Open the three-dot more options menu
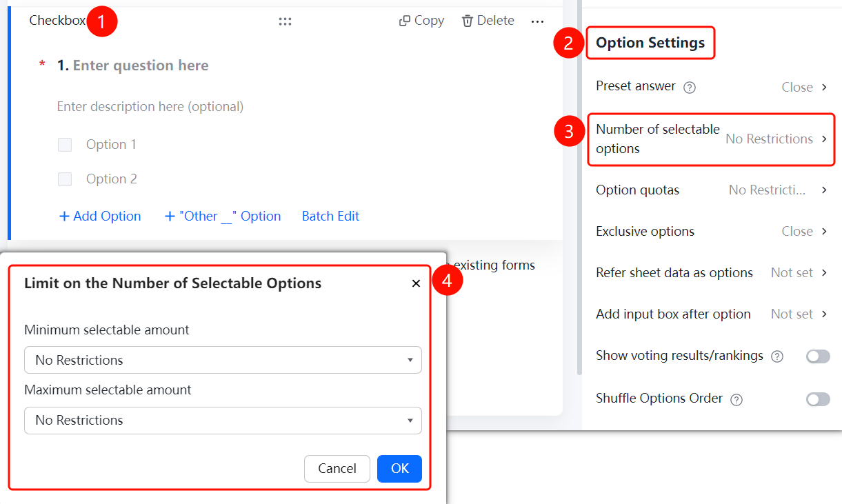Image resolution: width=842 pixels, height=504 pixels. (538, 21)
